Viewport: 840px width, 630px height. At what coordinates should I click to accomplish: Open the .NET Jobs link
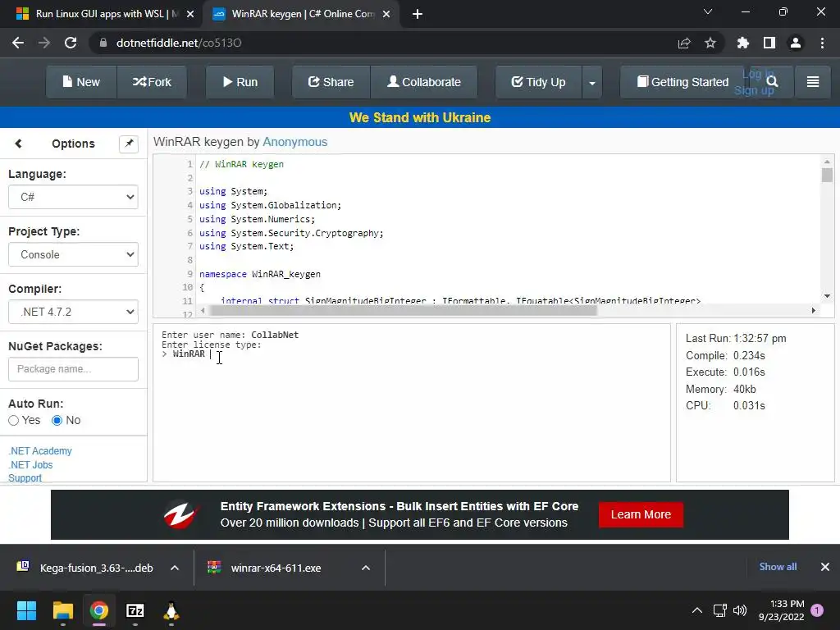click(30, 465)
